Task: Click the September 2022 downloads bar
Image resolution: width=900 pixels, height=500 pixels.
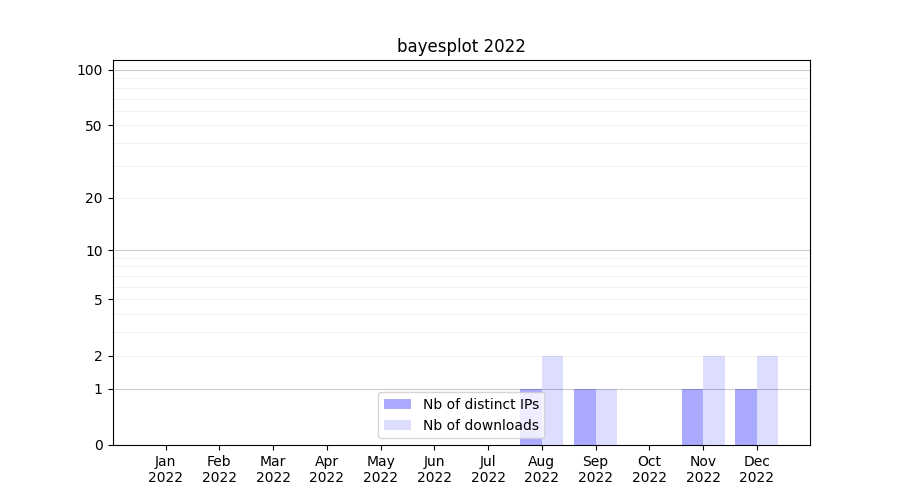Action: coord(606,416)
